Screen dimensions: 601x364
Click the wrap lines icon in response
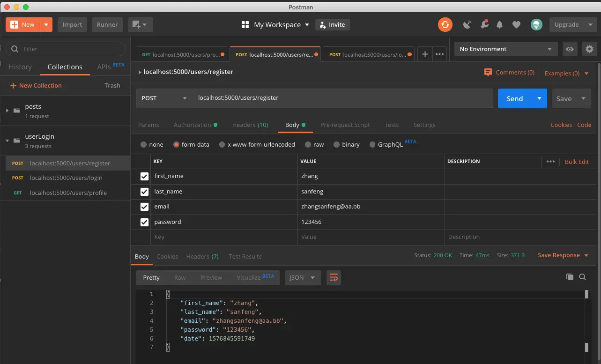pyautogui.click(x=334, y=278)
